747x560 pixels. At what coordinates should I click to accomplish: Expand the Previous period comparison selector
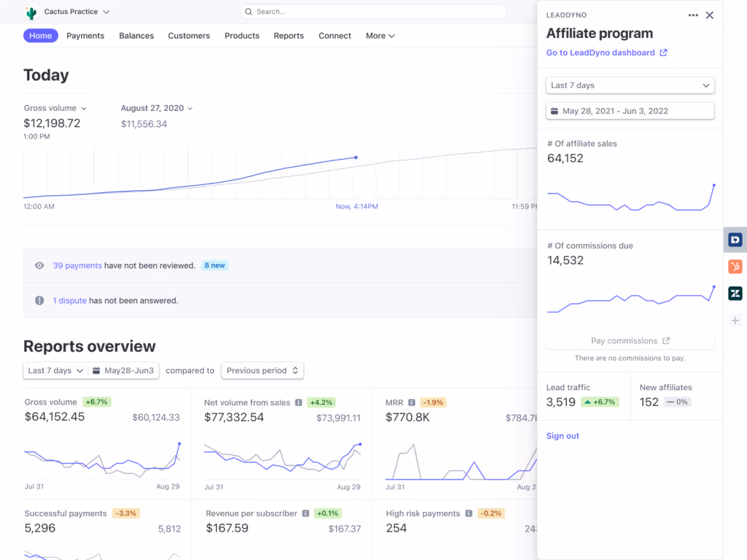pyautogui.click(x=262, y=370)
